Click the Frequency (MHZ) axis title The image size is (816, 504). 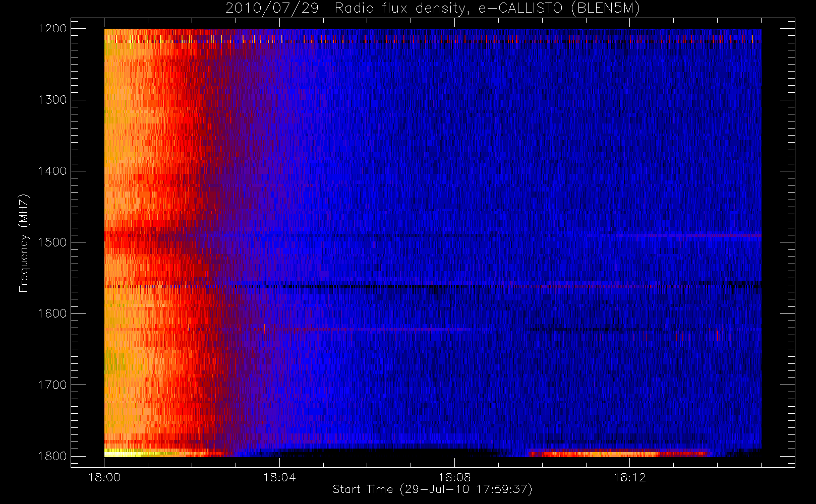point(24,243)
